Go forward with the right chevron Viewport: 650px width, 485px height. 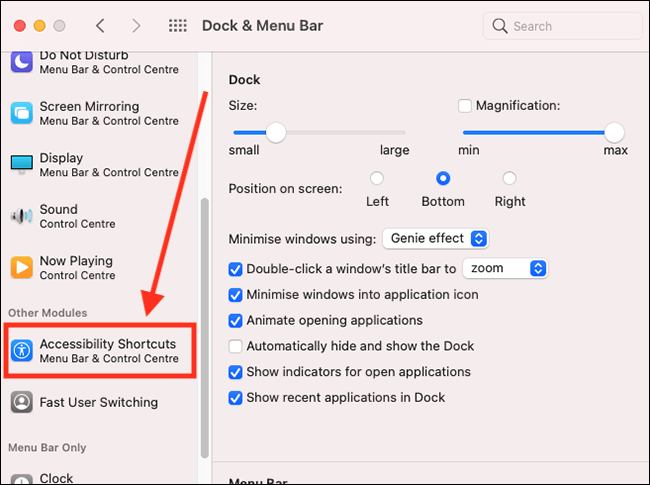click(x=136, y=26)
